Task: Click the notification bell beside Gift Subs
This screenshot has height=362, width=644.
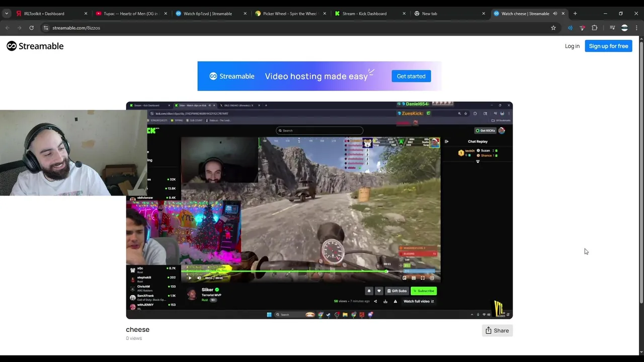Action: [369, 291]
